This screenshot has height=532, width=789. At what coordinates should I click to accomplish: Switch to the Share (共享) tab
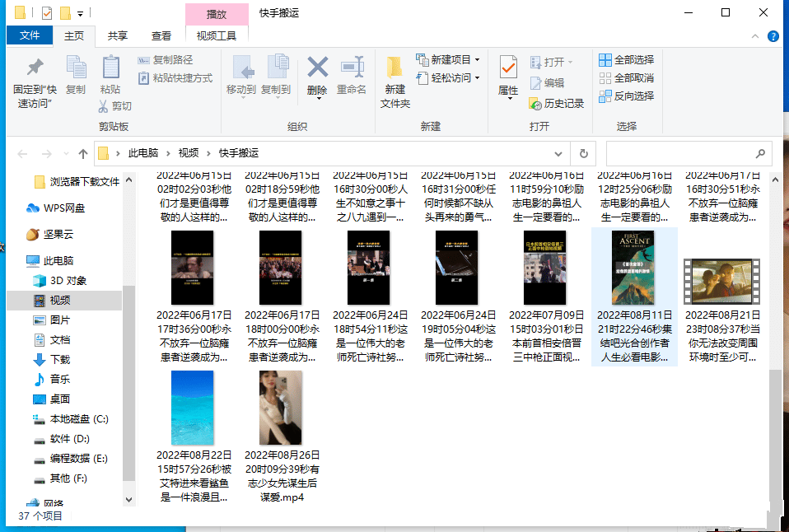pos(117,35)
